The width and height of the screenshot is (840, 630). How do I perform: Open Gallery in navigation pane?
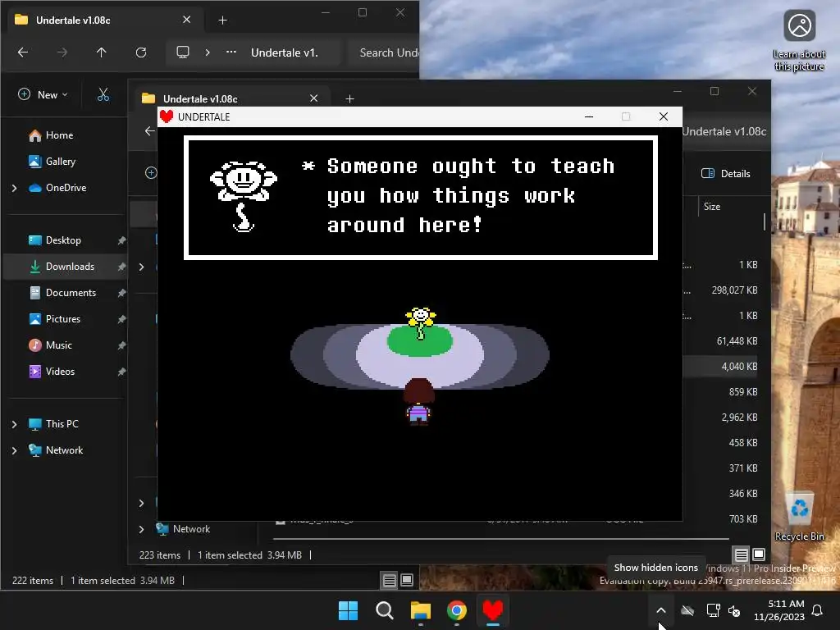pos(60,162)
